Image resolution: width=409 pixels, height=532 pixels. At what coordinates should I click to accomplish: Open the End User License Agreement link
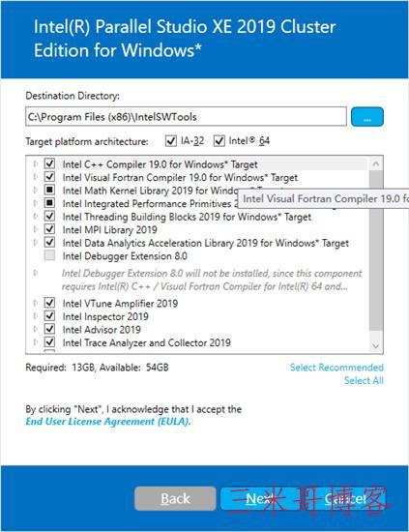click(x=108, y=422)
